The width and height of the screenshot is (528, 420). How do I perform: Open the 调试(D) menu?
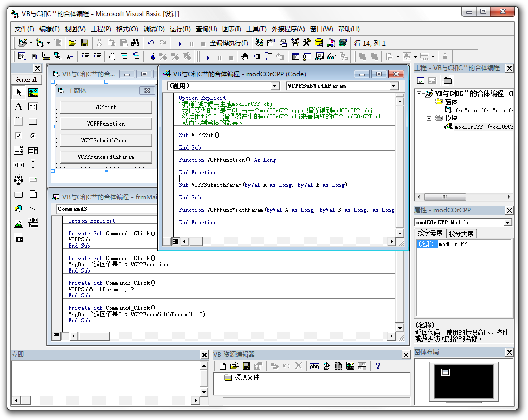(x=154, y=29)
